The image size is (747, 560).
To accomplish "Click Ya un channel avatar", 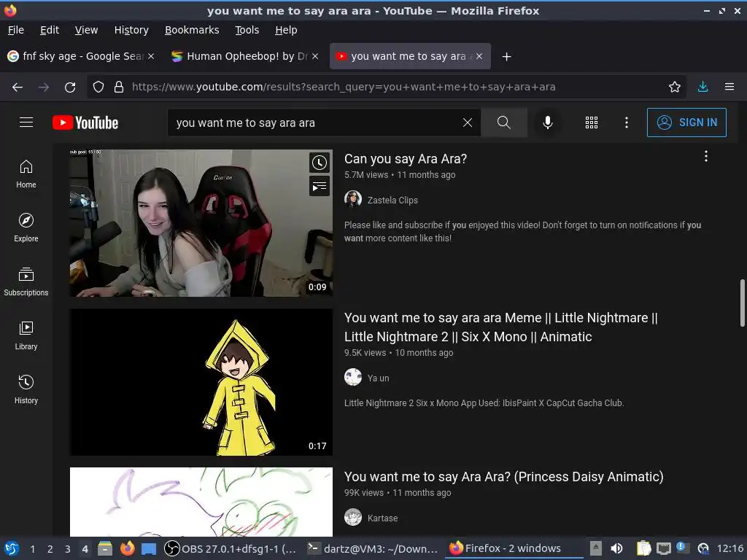I will [x=353, y=377].
